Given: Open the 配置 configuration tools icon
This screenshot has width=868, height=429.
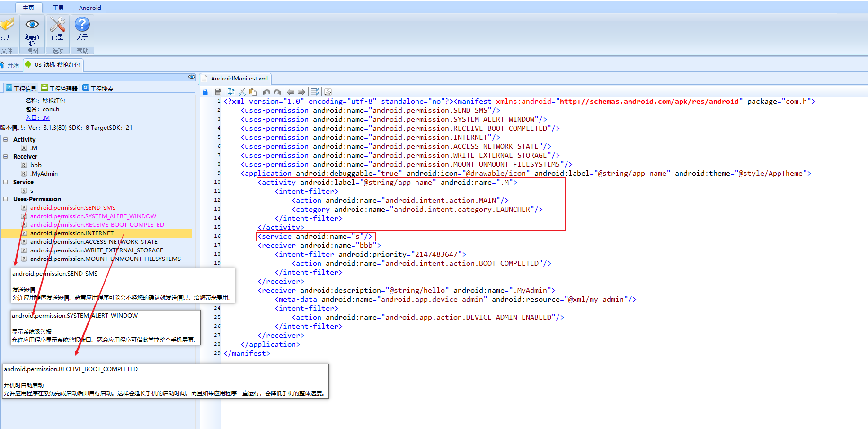Looking at the screenshot, I should coord(58,25).
